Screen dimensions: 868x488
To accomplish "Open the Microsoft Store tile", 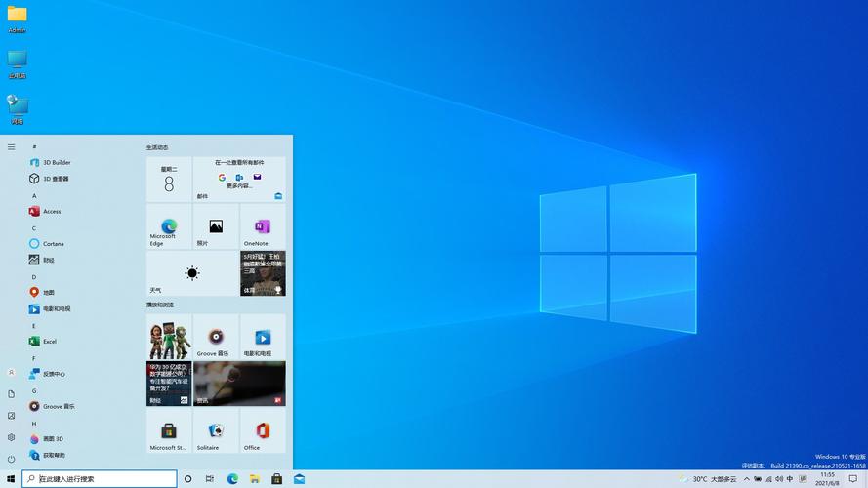I will 169,431.
